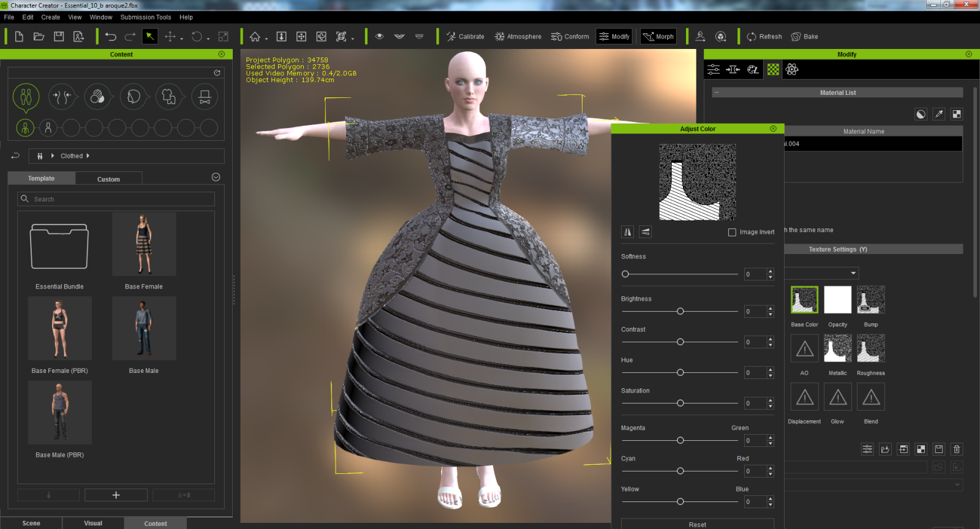Open Adjust Color via sliders icon below textures

coord(867,449)
